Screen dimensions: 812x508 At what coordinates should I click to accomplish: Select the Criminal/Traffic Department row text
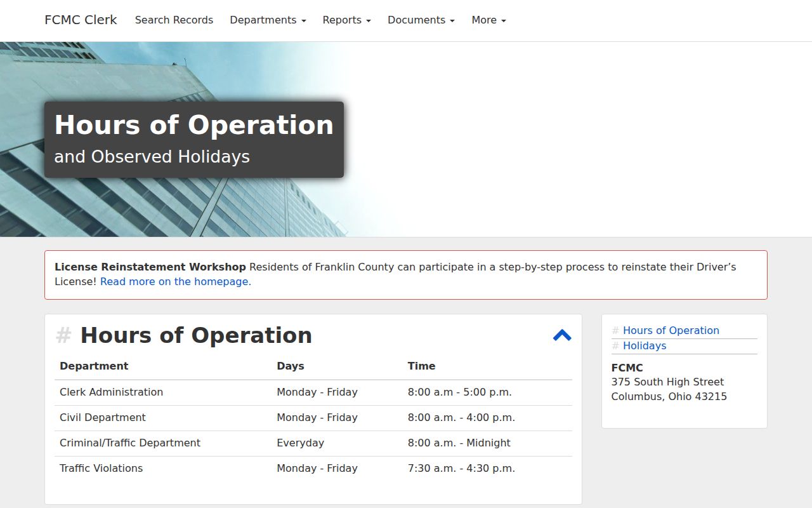tap(130, 443)
